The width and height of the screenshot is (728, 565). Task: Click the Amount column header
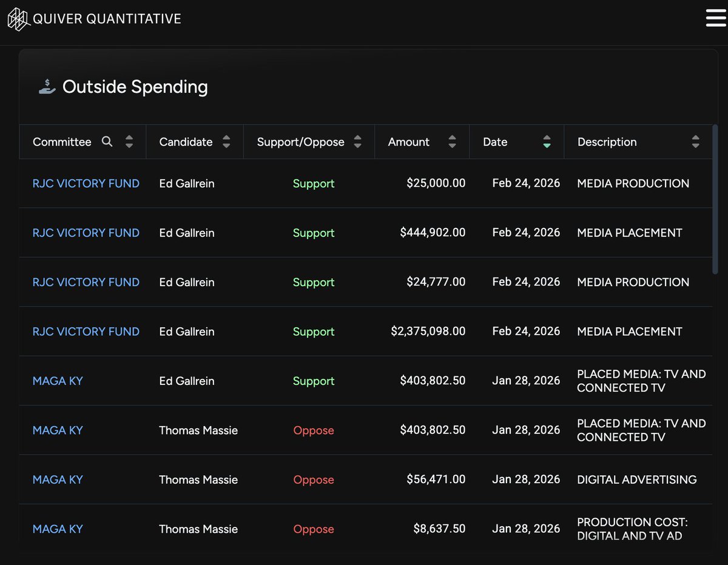(x=422, y=142)
